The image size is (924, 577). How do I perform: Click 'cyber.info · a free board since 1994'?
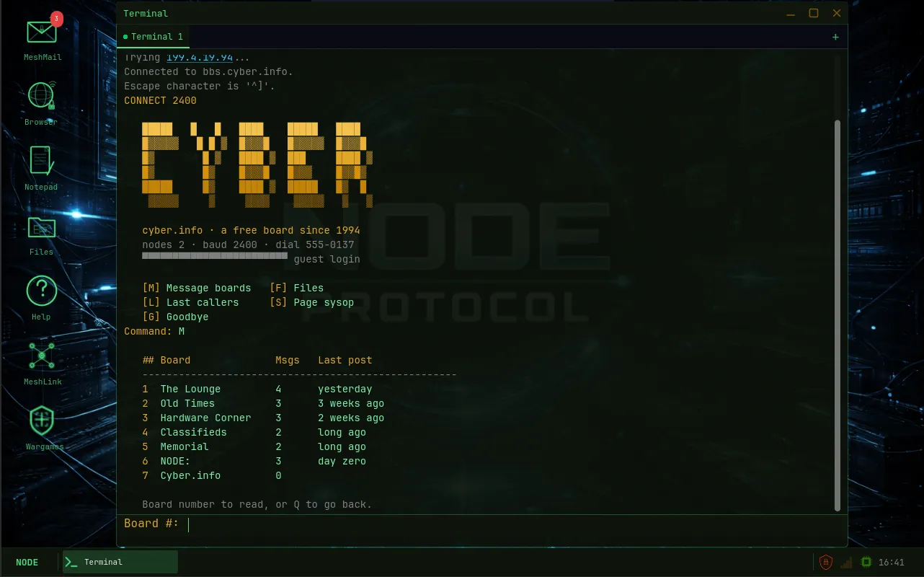coord(251,230)
